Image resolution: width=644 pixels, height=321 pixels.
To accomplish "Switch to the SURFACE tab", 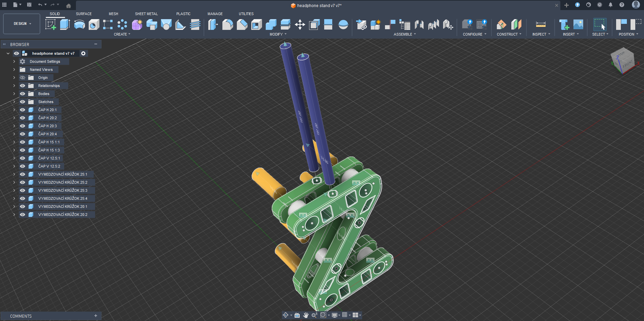I will 84,14.
